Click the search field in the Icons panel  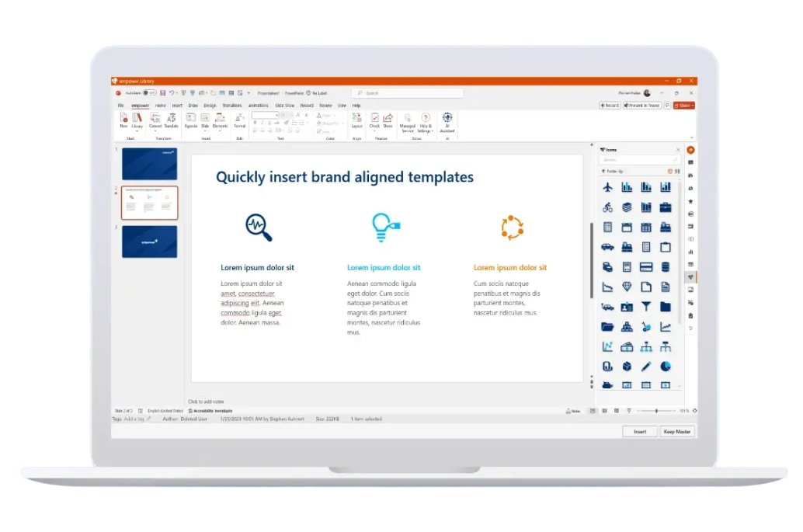click(640, 160)
